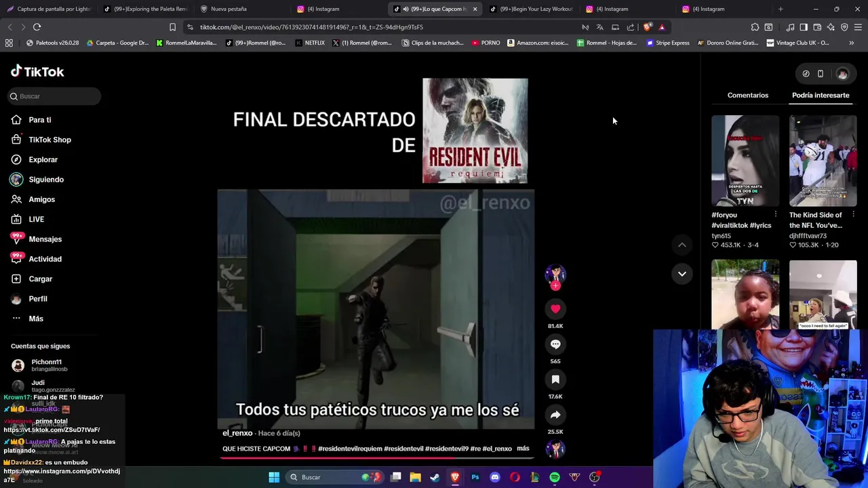The width and height of the screenshot is (868, 488).
Task: Switch to Comentarios tab
Action: click(748, 96)
